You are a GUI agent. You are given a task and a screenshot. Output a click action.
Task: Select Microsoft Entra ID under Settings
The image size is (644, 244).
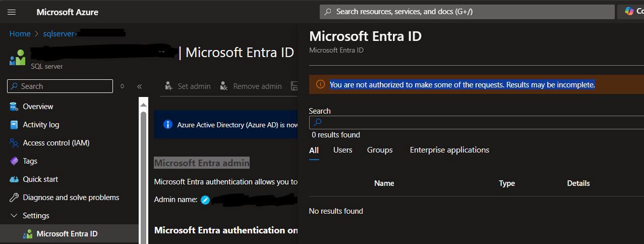click(x=67, y=234)
